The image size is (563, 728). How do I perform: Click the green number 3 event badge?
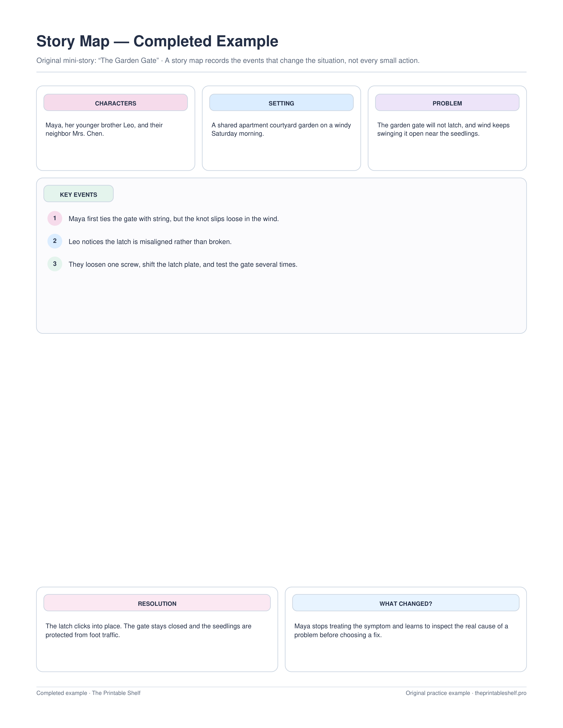55,264
